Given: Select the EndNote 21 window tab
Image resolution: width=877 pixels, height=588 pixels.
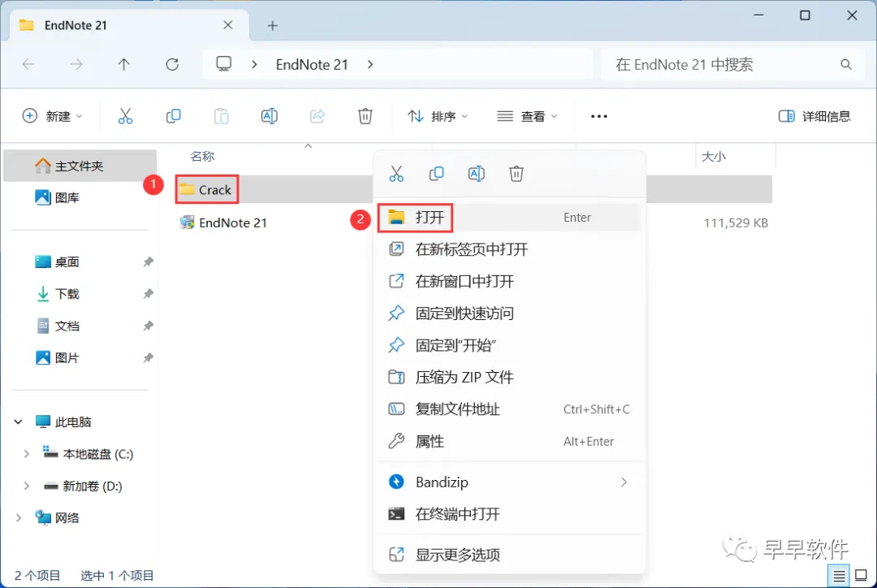Looking at the screenshot, I should [x=130, y=26].
